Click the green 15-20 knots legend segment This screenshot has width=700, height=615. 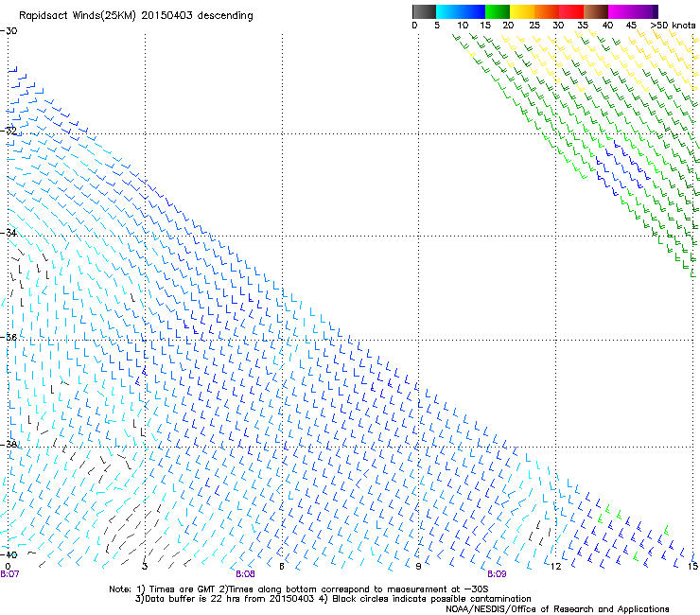point(498,11)
